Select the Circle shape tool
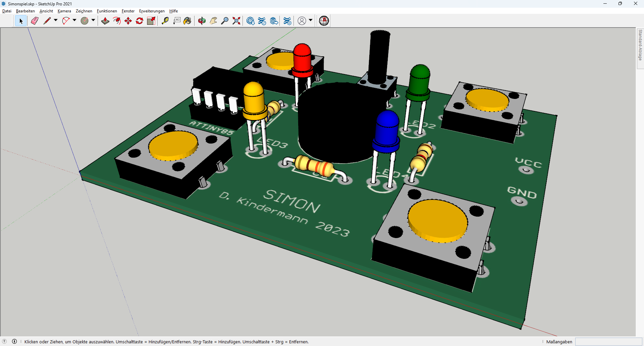Screen dimensions: 644x346 [85, 21]
